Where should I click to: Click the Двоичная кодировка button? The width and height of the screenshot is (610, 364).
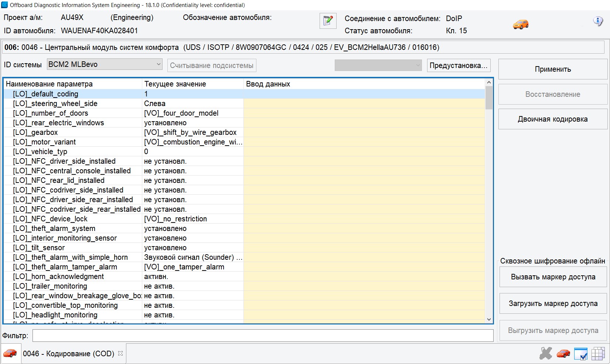[x=552, y=119]
